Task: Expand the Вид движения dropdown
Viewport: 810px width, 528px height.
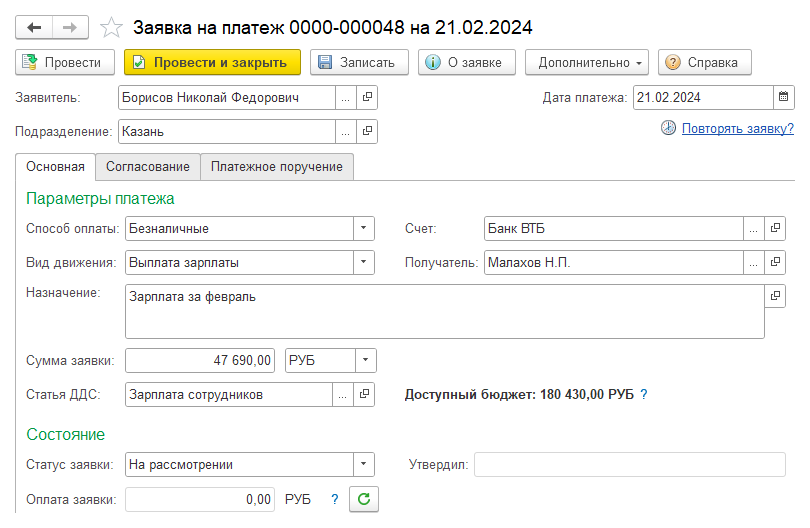Action: point(364,262)
